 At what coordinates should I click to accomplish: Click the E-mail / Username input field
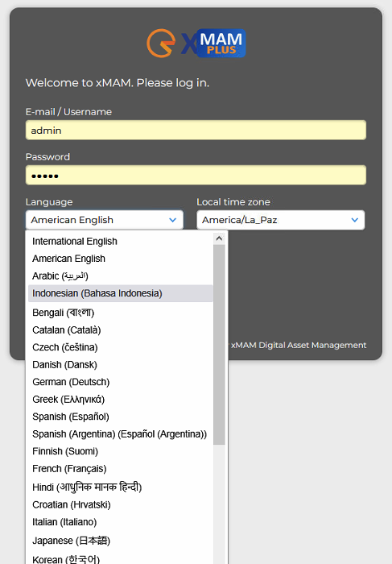click(196, 131)
